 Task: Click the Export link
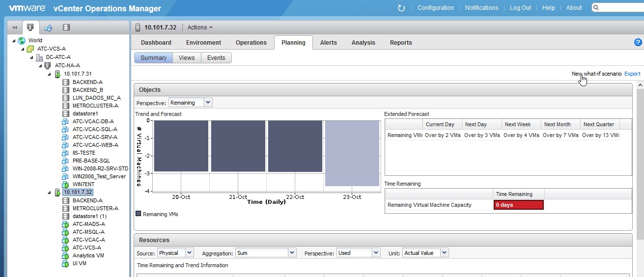(632, 74)
